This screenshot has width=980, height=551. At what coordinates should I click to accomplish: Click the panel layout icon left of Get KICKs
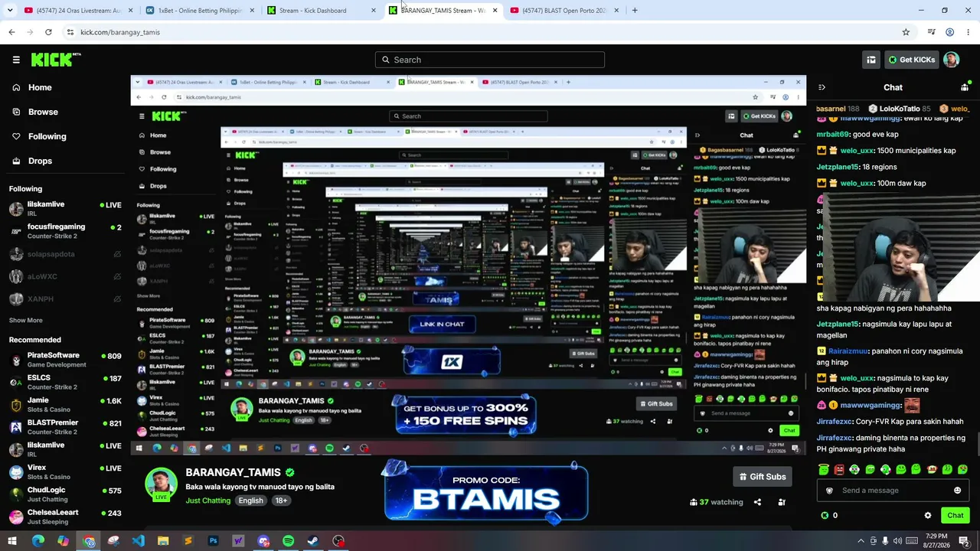(871, 60)
